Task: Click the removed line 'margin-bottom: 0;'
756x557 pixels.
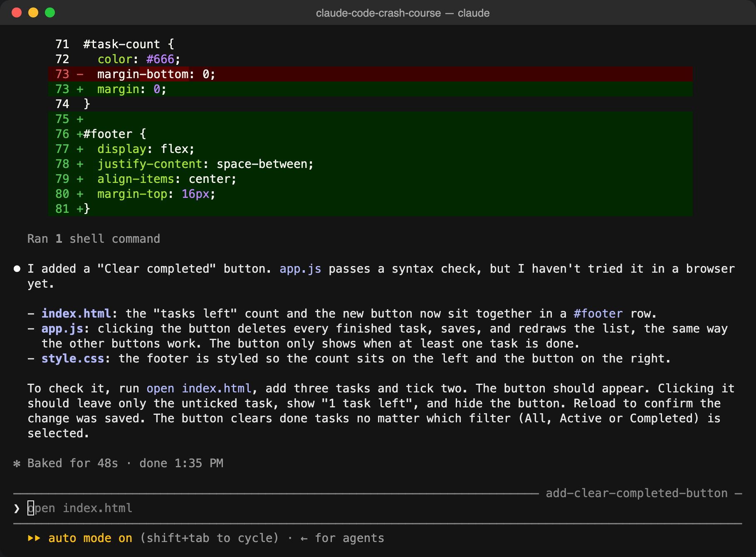Action: tap(371, 74)
